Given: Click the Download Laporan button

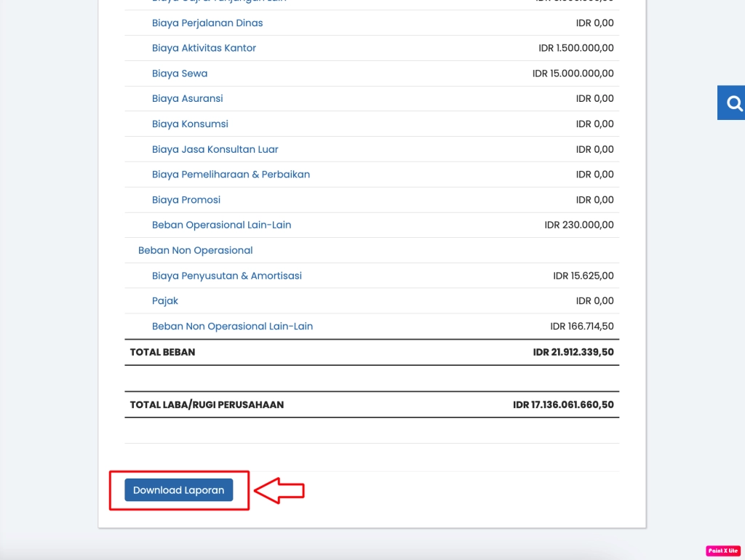Looking at the screenshot, I should [178, 489].
